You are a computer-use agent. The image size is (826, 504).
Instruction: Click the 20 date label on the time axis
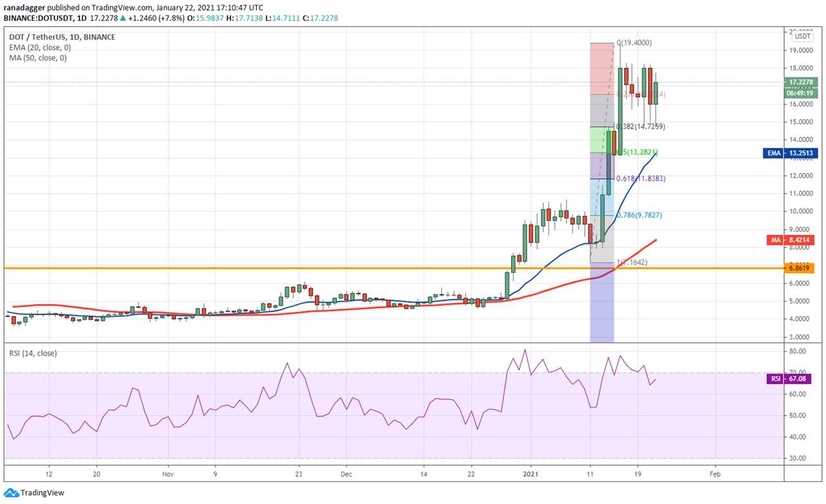click(x=96, y=473)
